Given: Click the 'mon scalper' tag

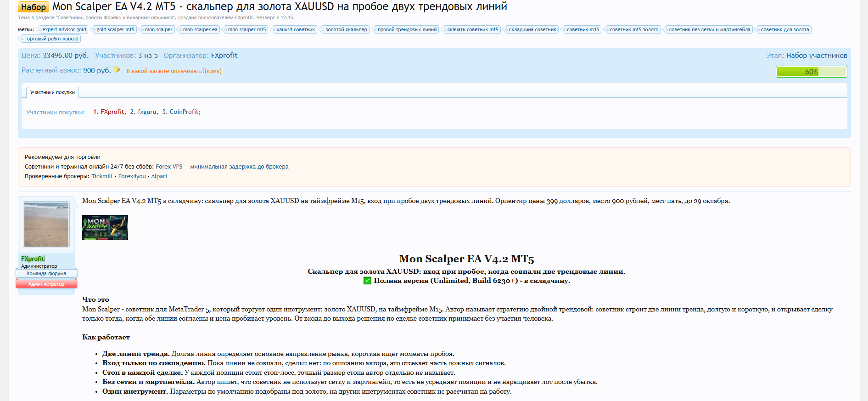Looking at the screenshot, I should point(157,29).
